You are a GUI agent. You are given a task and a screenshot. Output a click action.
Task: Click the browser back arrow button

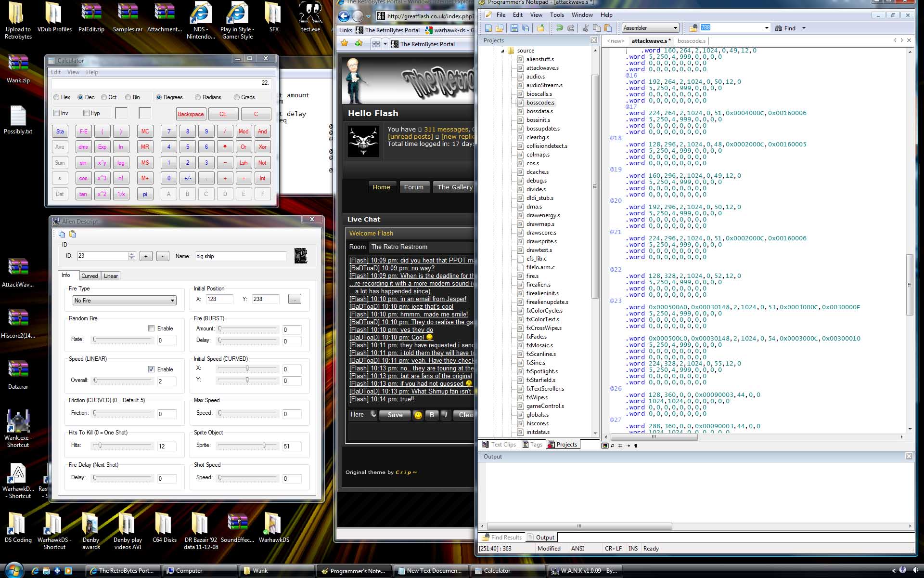[x=344, y=16]
